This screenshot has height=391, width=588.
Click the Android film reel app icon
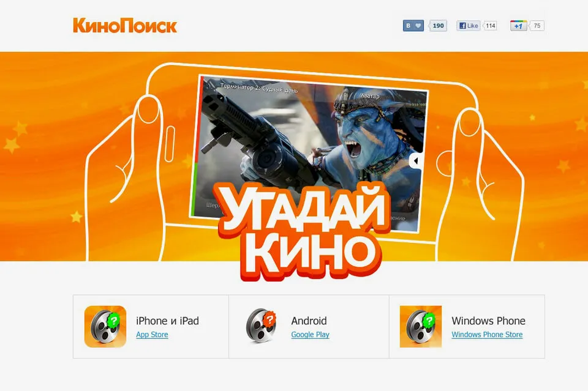point(262,326)
